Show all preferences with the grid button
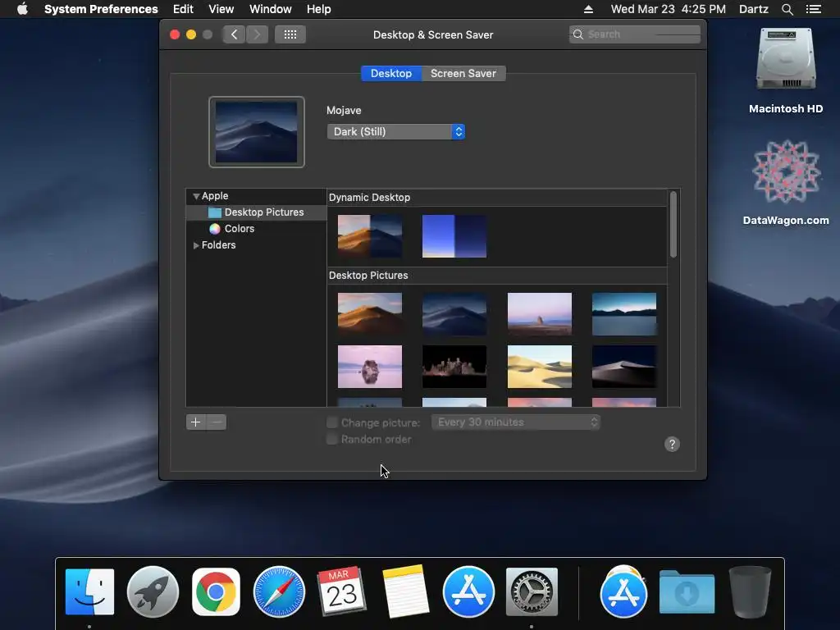The width and height of the screenshot is (840, 630). (290, 34)
